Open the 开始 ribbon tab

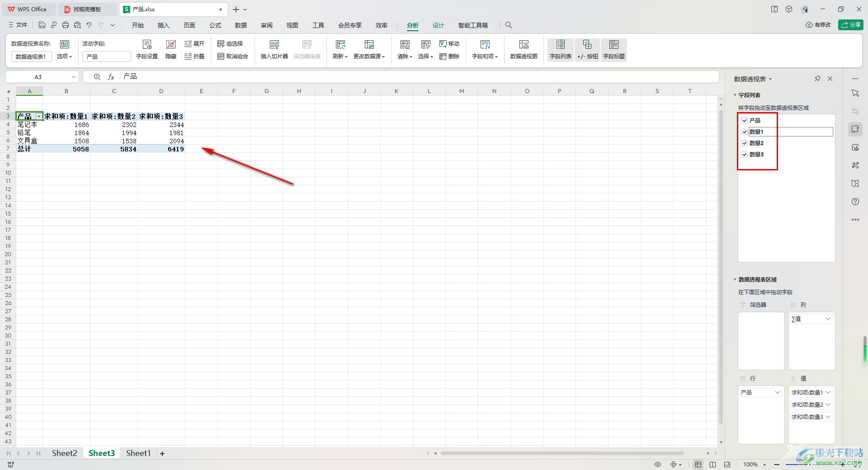pyautogui.click(x=137, y=25)
